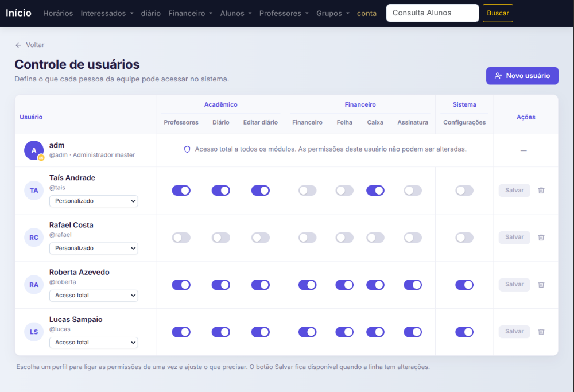This screenshot has width=574, height=392.
Task: Click the @rafael username text
Action: click(60, 235)
